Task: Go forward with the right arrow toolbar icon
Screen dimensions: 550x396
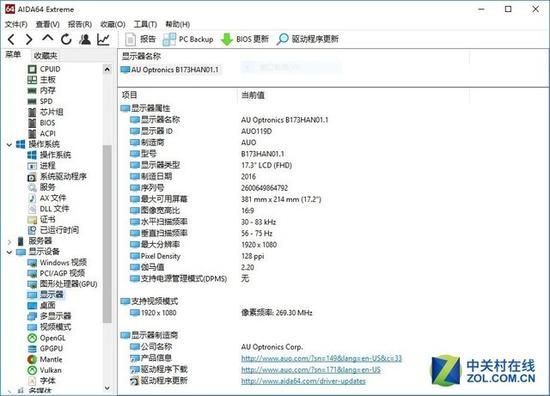Action: (x=29, y=39)
